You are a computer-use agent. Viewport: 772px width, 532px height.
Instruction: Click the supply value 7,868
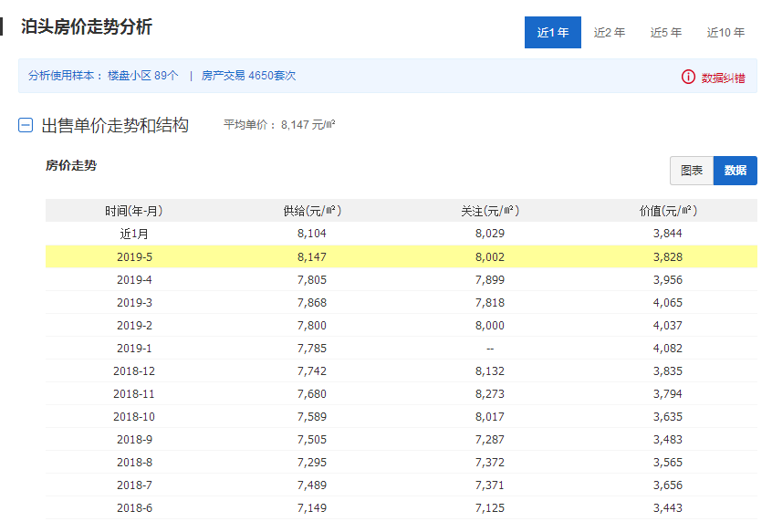click(312, 303)
